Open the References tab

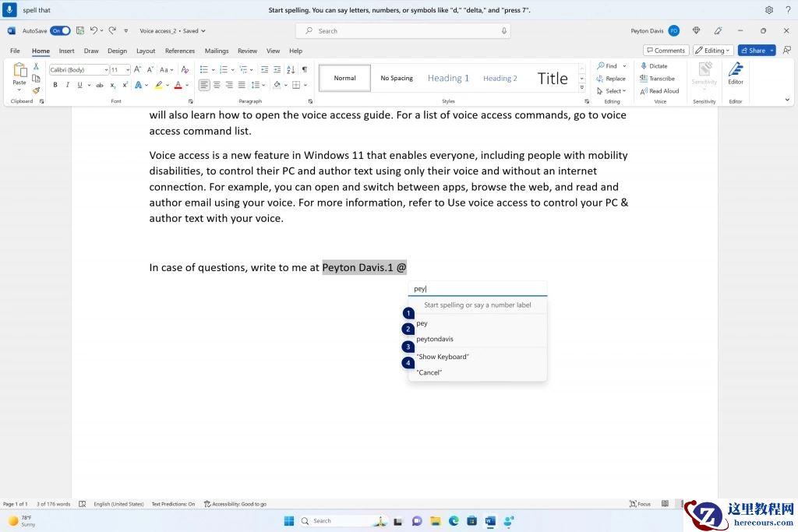click(182, 50)
